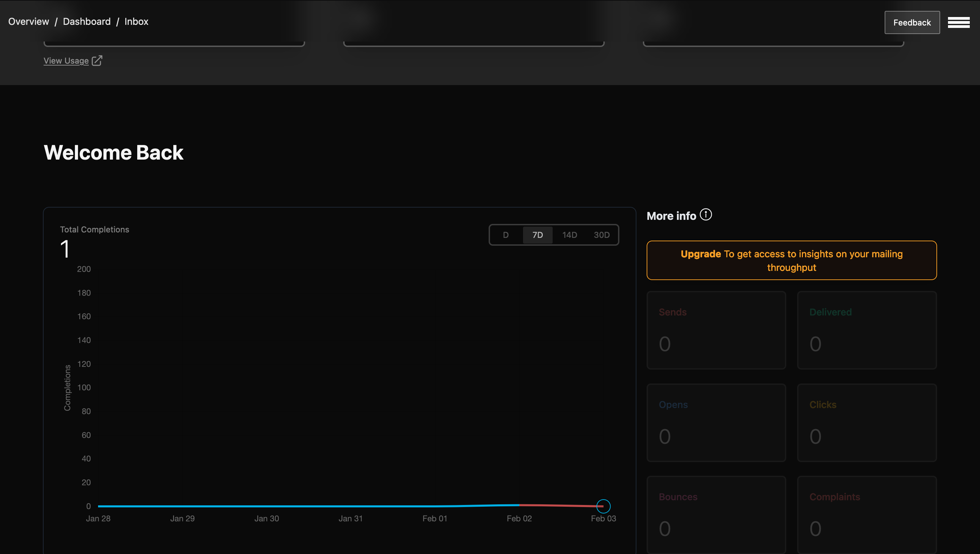The width and height of the screenshot is (980, 554).
Task: Click the Feedback button
Action: point(912,22)
